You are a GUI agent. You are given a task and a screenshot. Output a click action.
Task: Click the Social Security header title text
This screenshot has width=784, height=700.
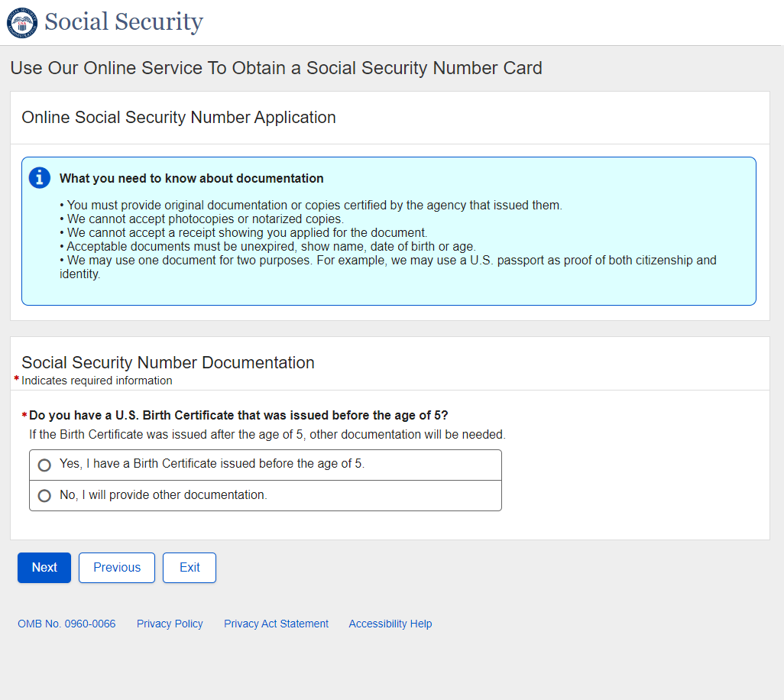point(124,22)
